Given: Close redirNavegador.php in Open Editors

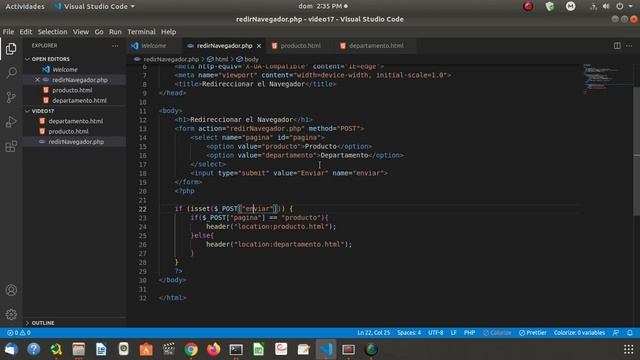Looking at the screenshot, I should pos(37,80).
